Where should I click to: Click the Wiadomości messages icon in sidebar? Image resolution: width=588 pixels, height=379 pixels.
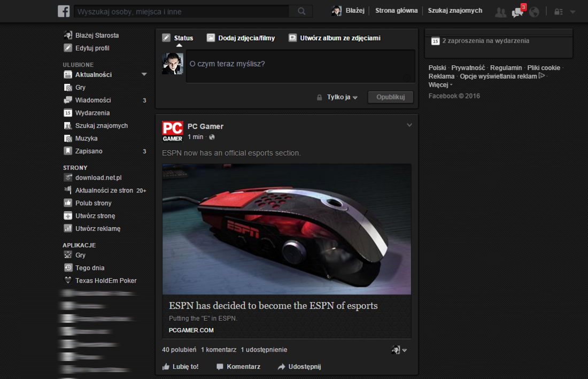68,100
